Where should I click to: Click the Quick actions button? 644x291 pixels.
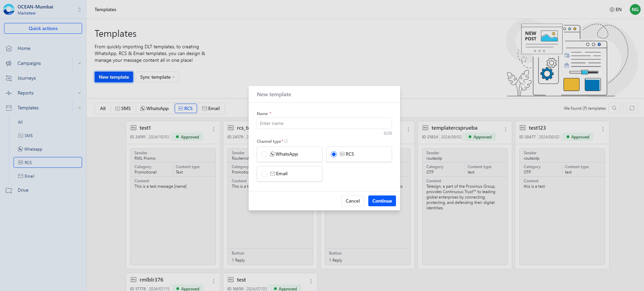[43, 28]
